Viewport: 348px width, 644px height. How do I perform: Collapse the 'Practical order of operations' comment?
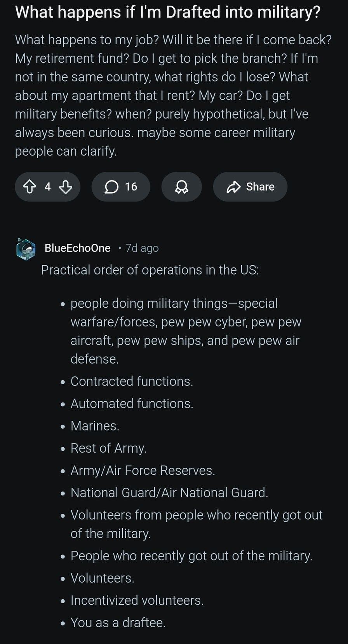click(x=150, y=269)
